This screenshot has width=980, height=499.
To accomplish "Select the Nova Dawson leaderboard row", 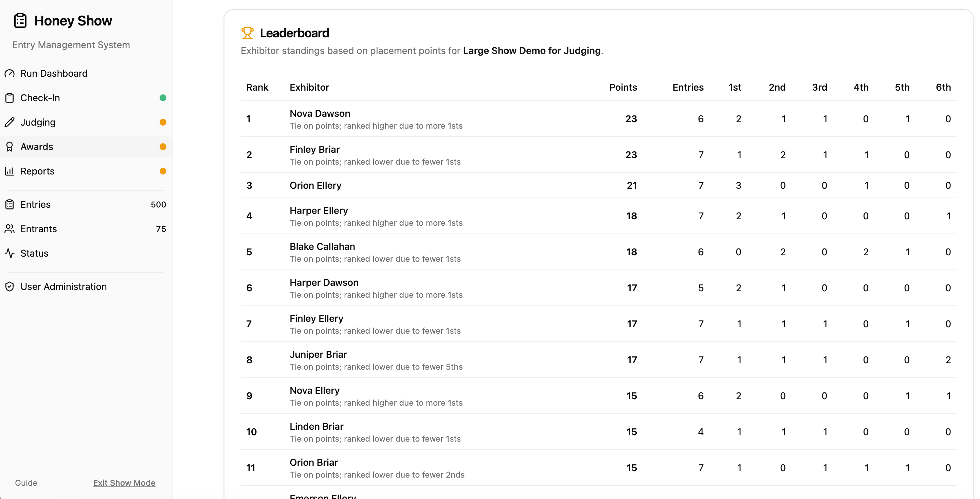I will click(598, 119).
